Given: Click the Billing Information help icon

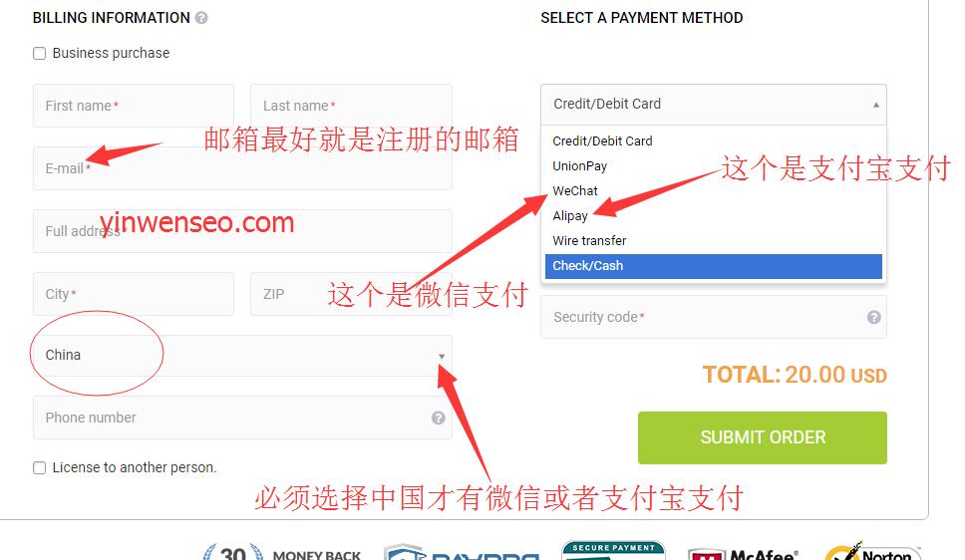Looking at the screenshot, I should [201, 18].
